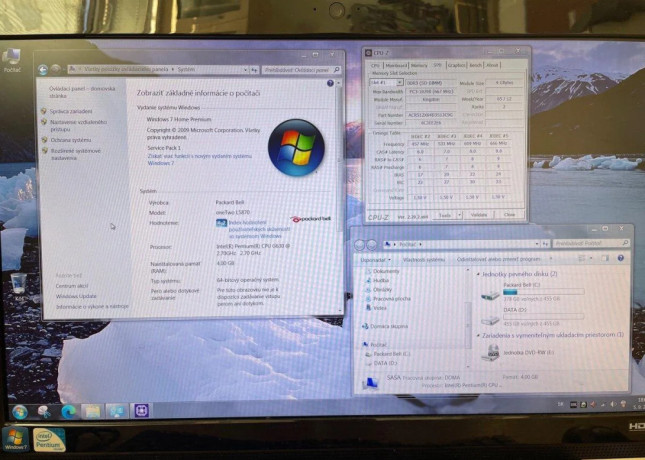The image size is (645, 460).
Task: Click the breadcrumb arrow after Počítač
Action: click(x=420, y=244)
